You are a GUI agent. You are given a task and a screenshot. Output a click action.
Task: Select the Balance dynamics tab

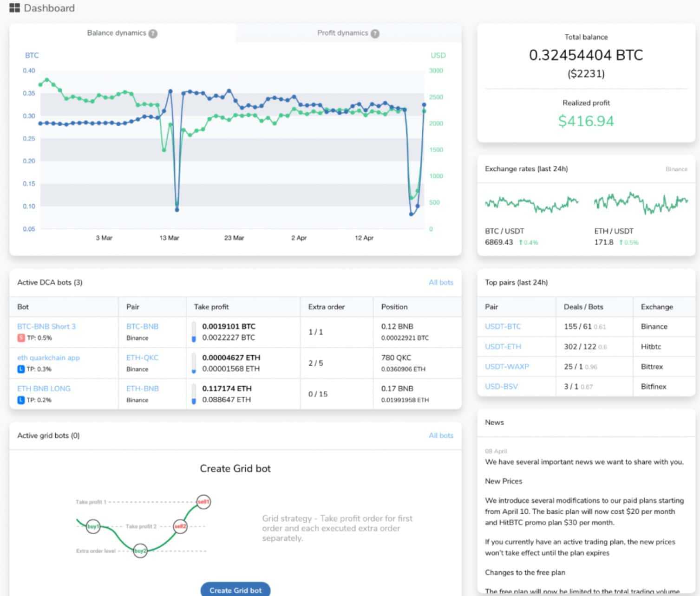(117, 33)
